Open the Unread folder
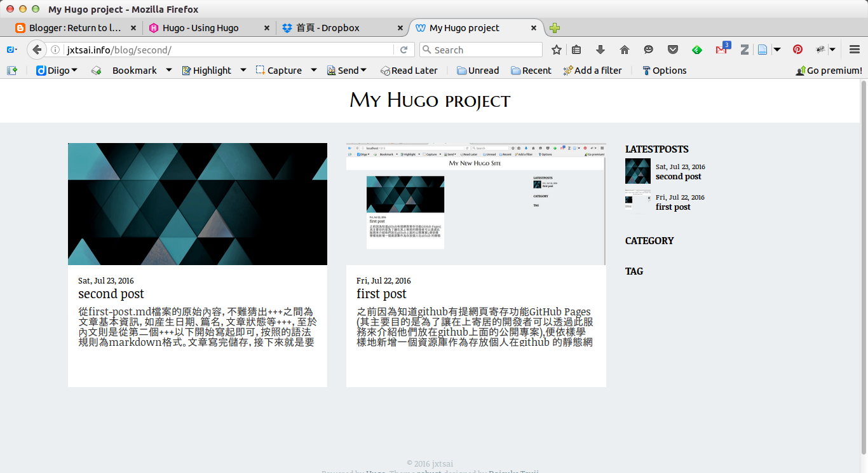The width and height of the screenshot is (868, 473). click(x=478, y=71)
